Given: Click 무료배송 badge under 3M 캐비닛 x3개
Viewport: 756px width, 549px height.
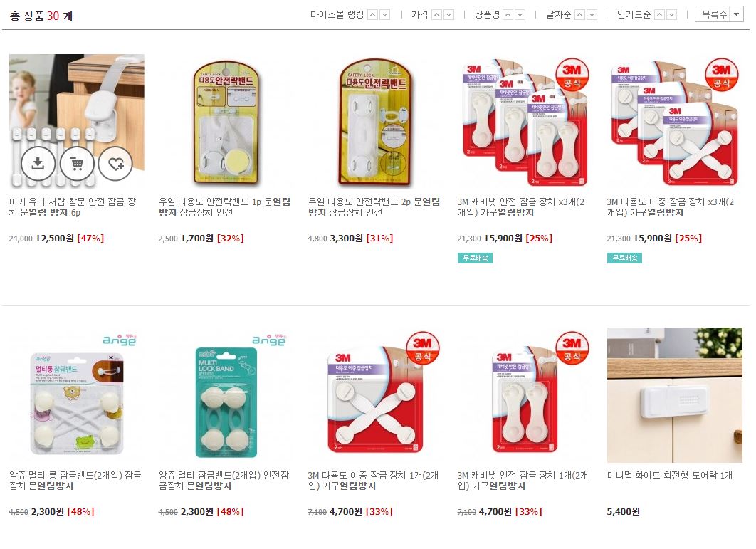Looking at the screenshot, I should point(475,258).
